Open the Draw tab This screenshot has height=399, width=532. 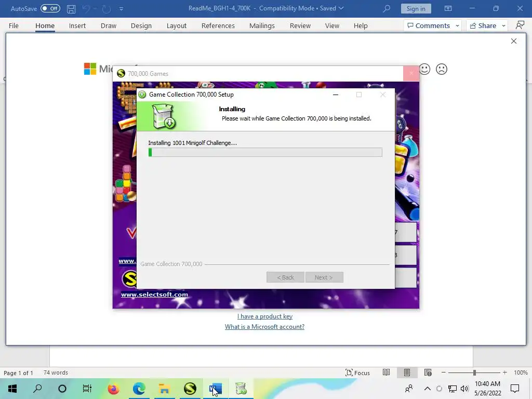tap(108, 26)
